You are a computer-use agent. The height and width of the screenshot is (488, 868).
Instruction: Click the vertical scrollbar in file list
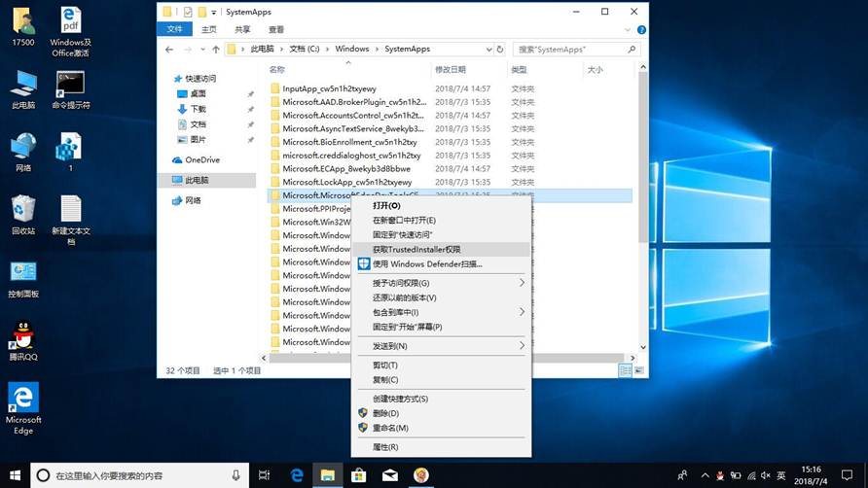642,157
